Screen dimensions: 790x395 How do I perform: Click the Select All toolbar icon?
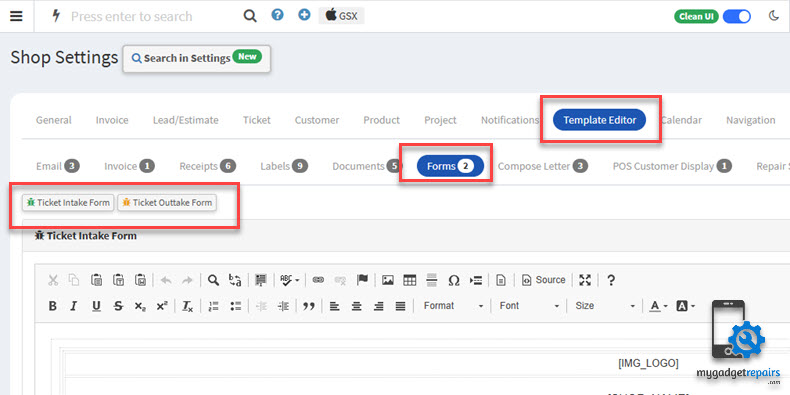pyautogui.click(x=260, y=280)
